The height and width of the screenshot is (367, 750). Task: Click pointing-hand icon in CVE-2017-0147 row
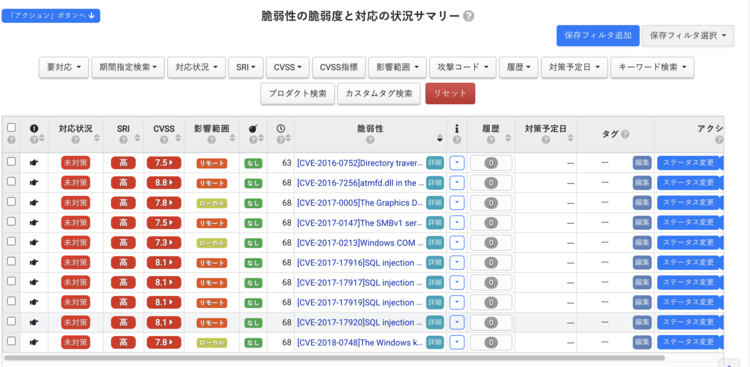pos(34,222)
